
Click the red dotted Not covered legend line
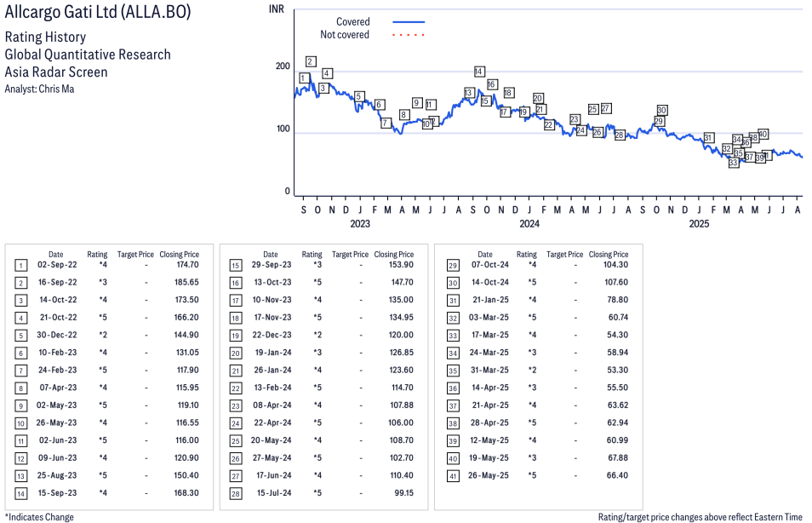[409, 35]
